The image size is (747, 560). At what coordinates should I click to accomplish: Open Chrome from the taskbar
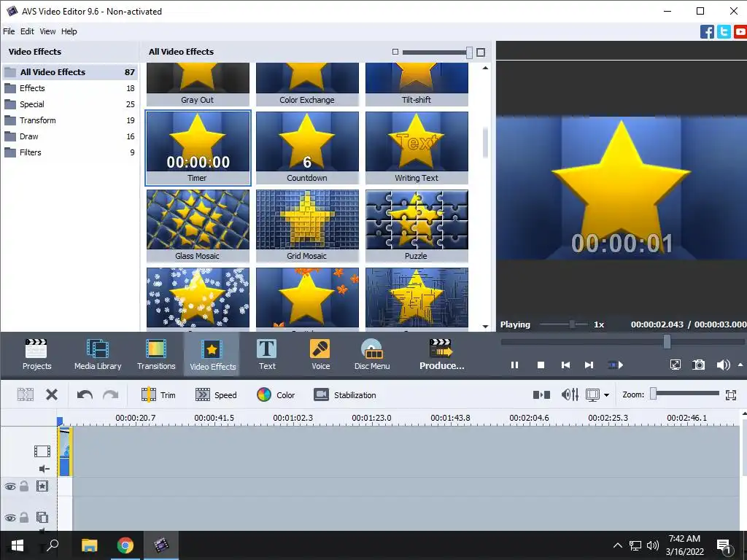(125, 545)
